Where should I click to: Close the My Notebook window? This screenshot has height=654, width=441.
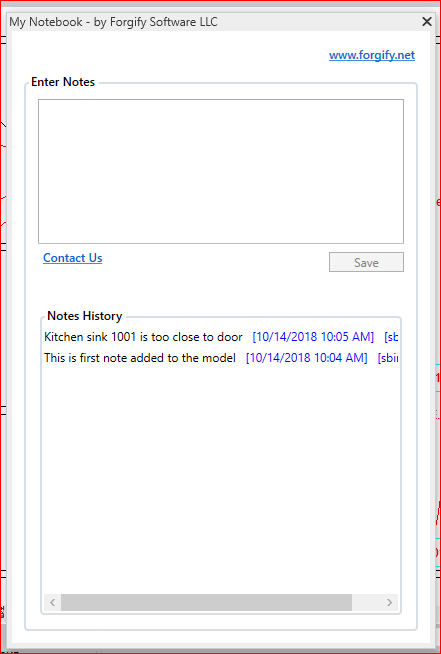(426, 22)
